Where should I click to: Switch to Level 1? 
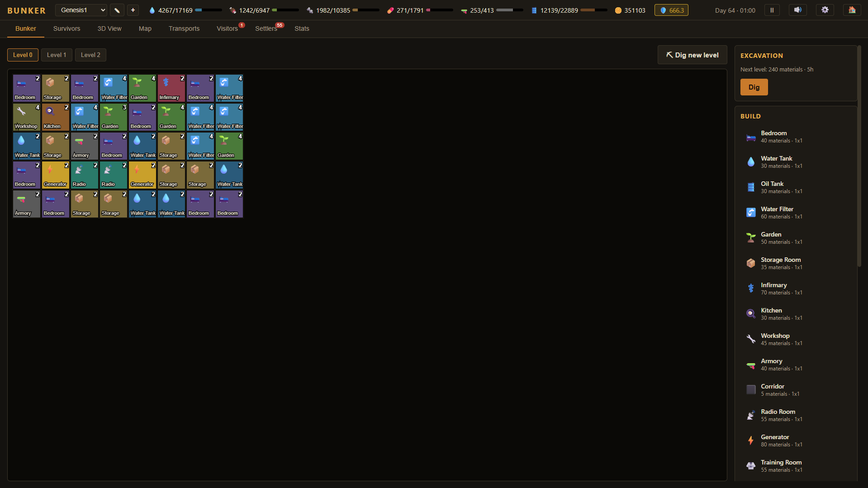coord(57,55)
